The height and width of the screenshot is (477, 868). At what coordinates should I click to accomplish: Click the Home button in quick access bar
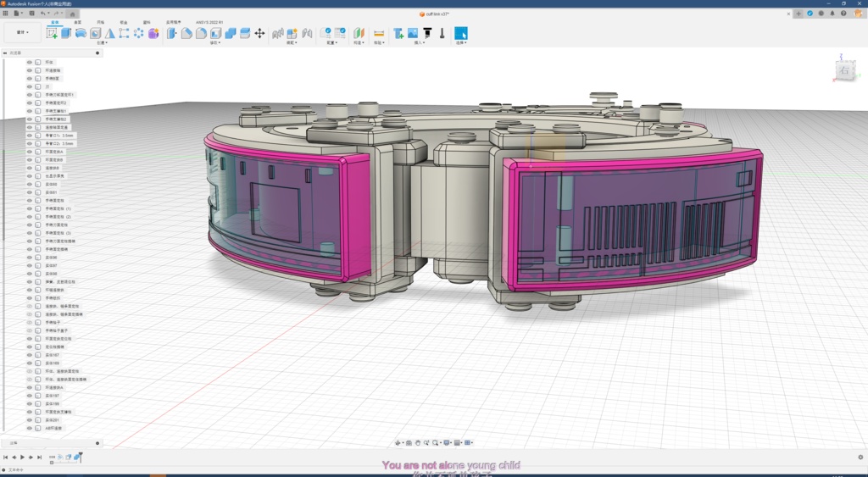72,14
